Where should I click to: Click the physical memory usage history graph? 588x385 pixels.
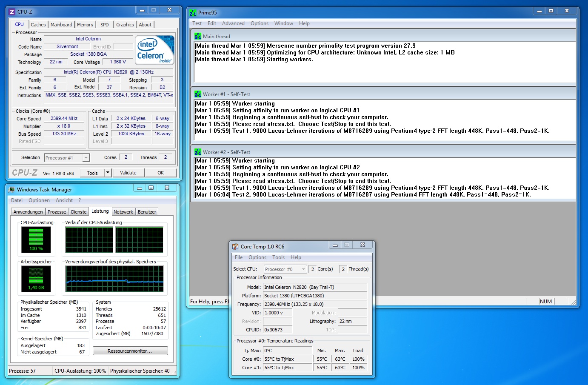[114, 279]
